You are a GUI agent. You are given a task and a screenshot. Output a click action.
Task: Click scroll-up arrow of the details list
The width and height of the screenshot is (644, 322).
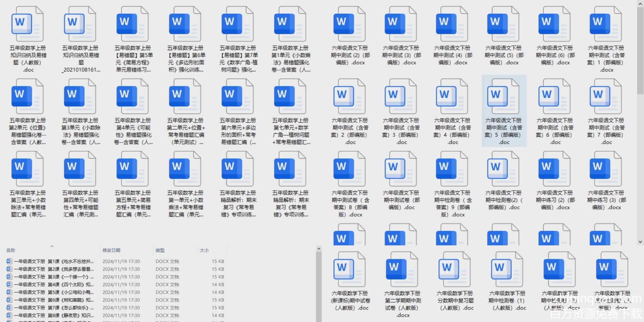point(319,249)
